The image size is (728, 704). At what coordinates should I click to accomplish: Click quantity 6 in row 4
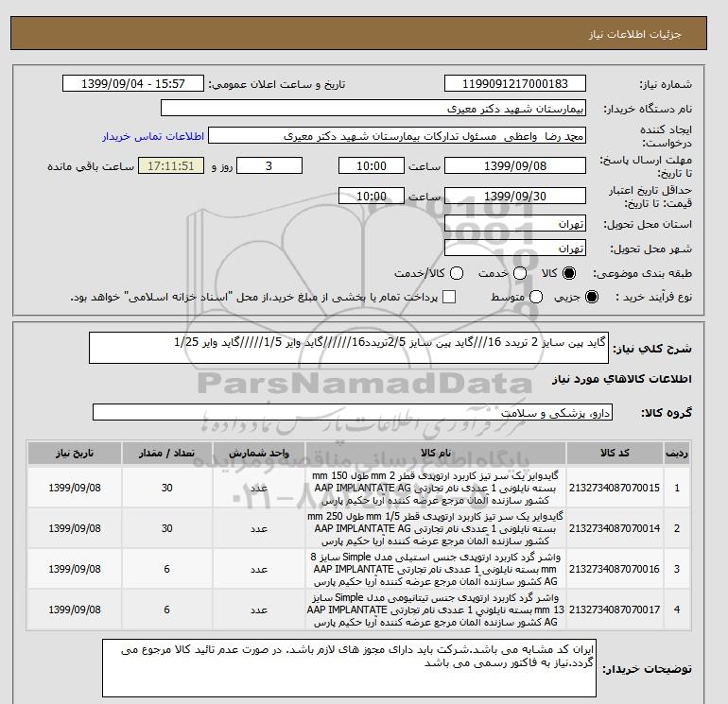pos(166,610)
